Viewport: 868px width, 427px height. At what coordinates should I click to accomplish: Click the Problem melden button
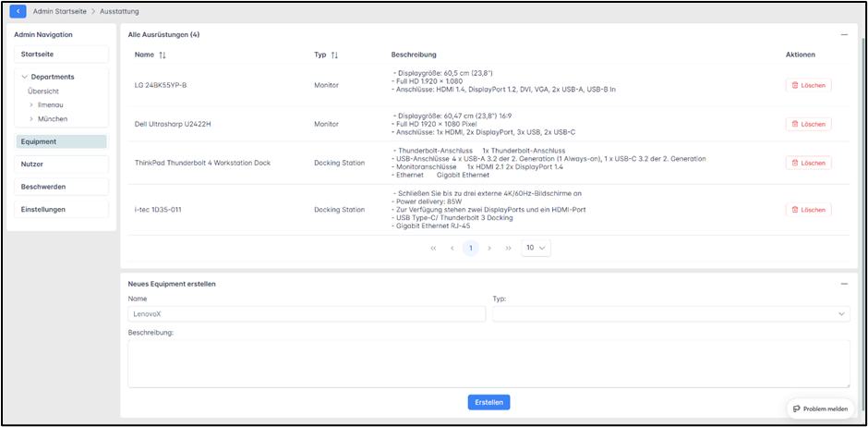(x=820, y=409)
